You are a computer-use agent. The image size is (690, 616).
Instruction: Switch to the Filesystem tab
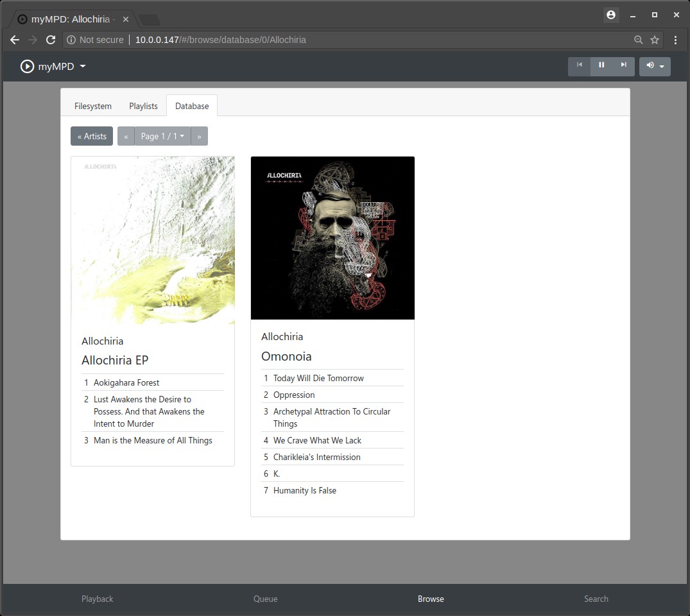pos(93,106)
